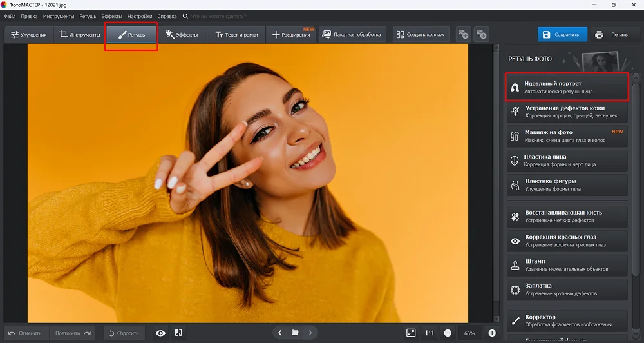Open the Эффекты menu in menu bar
The height and width of the screenshot is (343, 644).
(111, 17)
